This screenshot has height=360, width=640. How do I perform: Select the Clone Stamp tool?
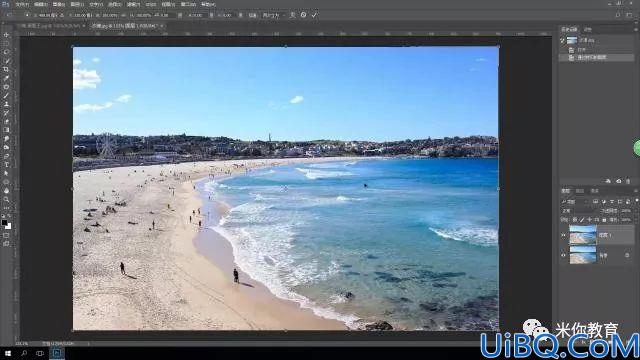pos(6,104)
